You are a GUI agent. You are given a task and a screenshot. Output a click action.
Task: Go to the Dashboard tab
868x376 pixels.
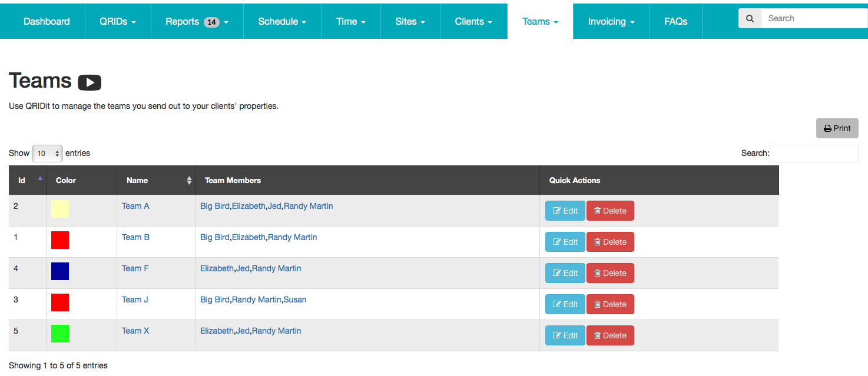click(47, 21)
